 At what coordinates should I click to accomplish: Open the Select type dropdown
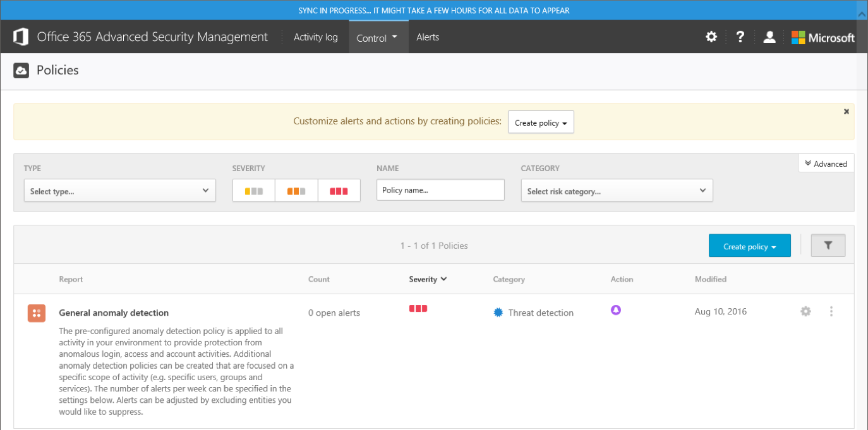click(119, 190)
